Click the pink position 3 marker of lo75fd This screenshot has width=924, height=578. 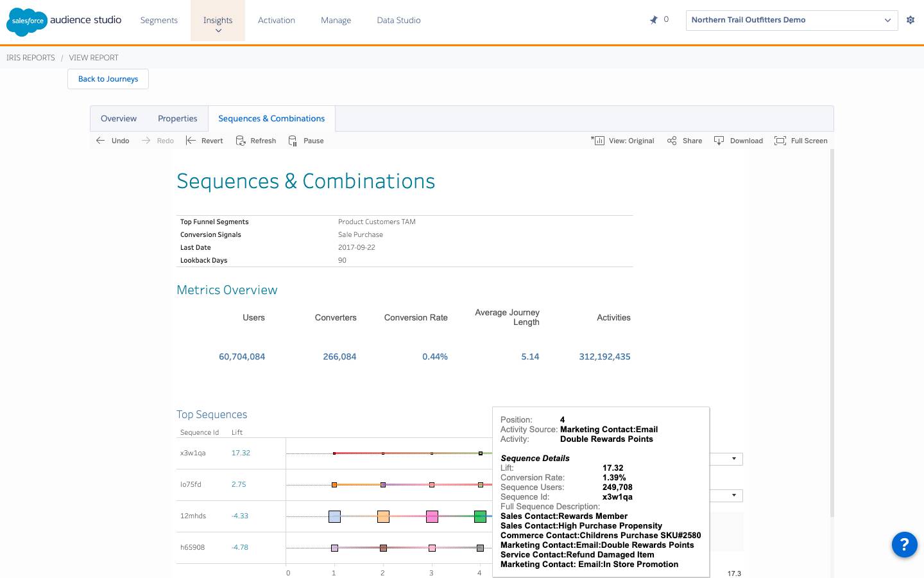point(432,485)
